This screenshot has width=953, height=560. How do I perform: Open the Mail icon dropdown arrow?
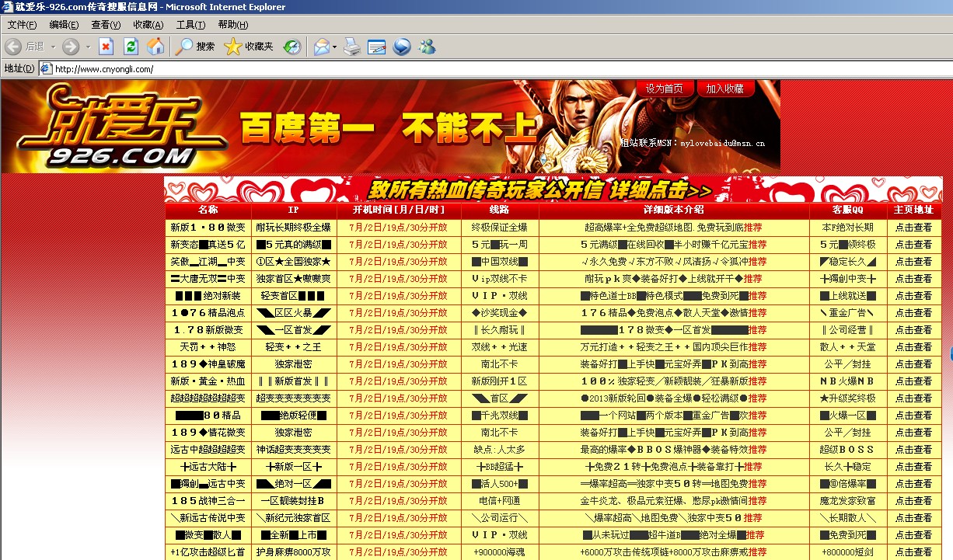click(x=334, y=47)
